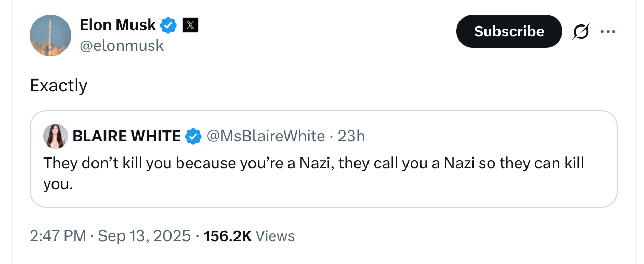Open the three-dot more options menu
644x264 pixels.
[608, 32]
